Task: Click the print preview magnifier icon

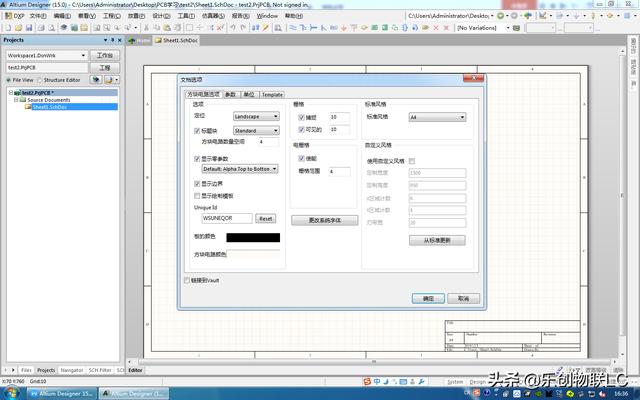Action: pos(51,28)
